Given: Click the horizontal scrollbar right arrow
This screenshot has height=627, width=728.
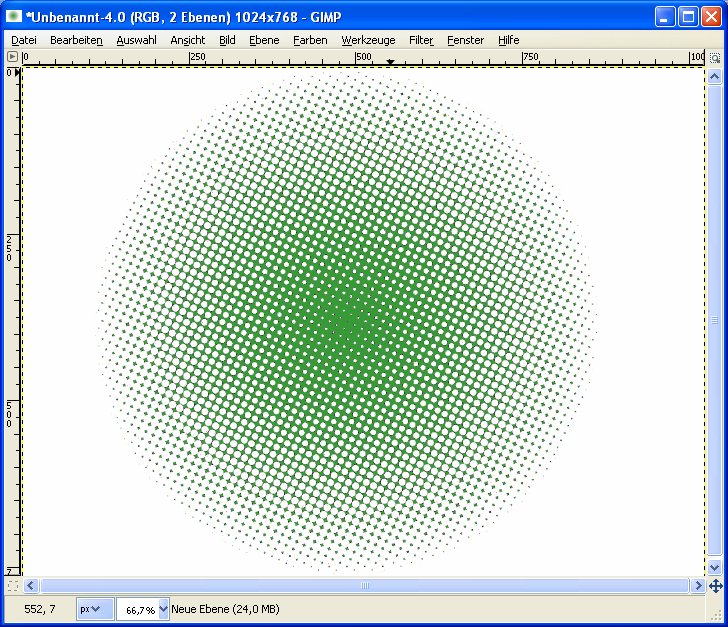Looking at the screenshot, I should tap(698, 586).
